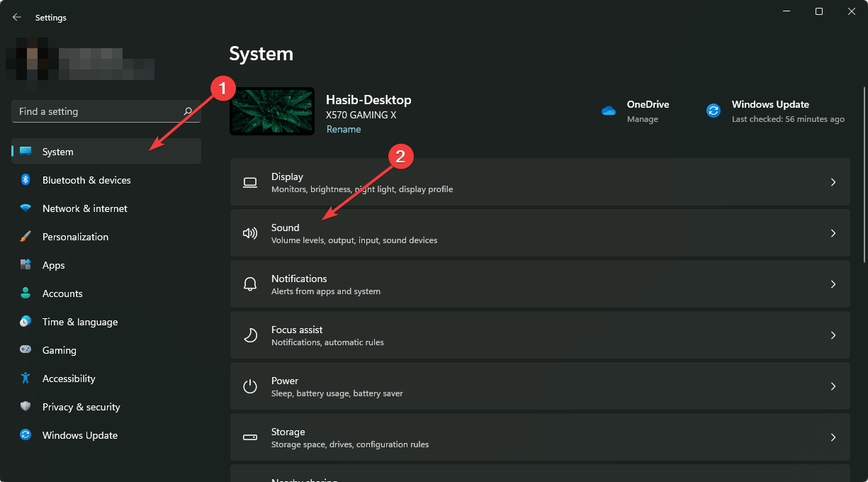Click the Focus assist moon icon

(x=250, y=335)
